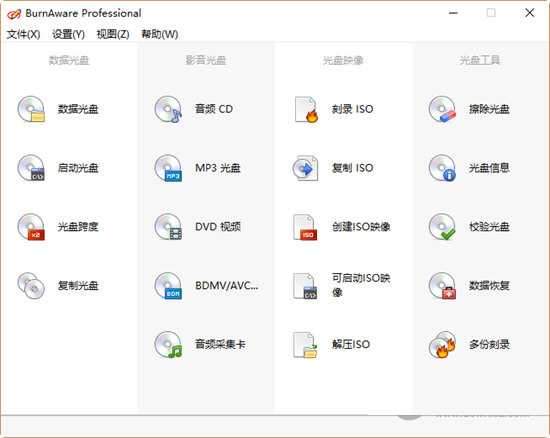Image resolution: width=550 pixels, height=438 pixels.
Task: Click the 数据光盘 column header
Action: point(69,60)
